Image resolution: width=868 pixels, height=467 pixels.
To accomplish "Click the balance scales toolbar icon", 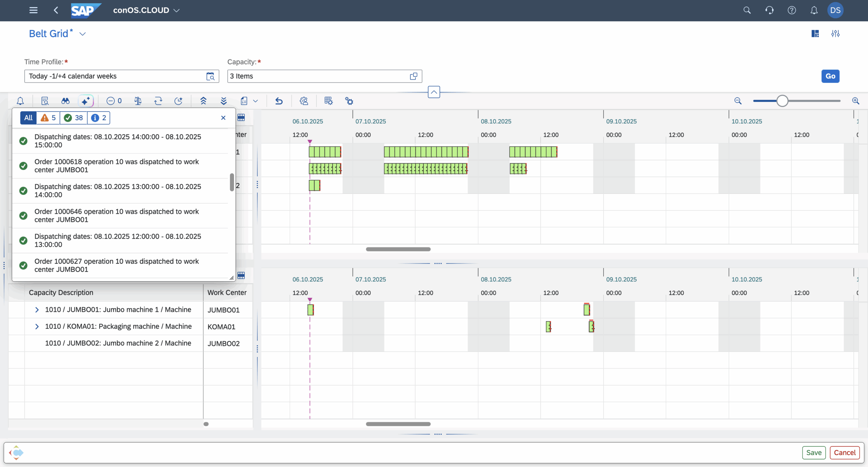I will coord(138,101).
